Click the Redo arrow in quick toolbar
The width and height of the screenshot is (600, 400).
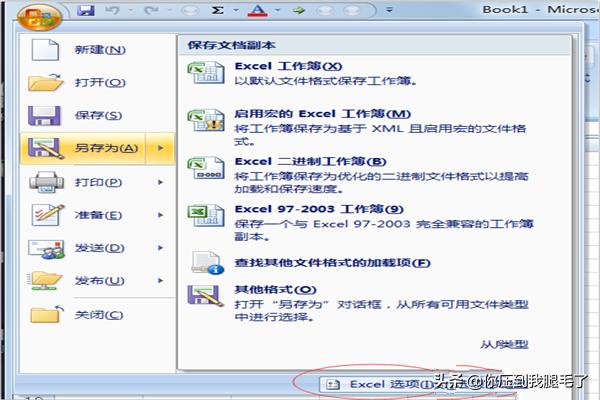click(x=152, y=10)
